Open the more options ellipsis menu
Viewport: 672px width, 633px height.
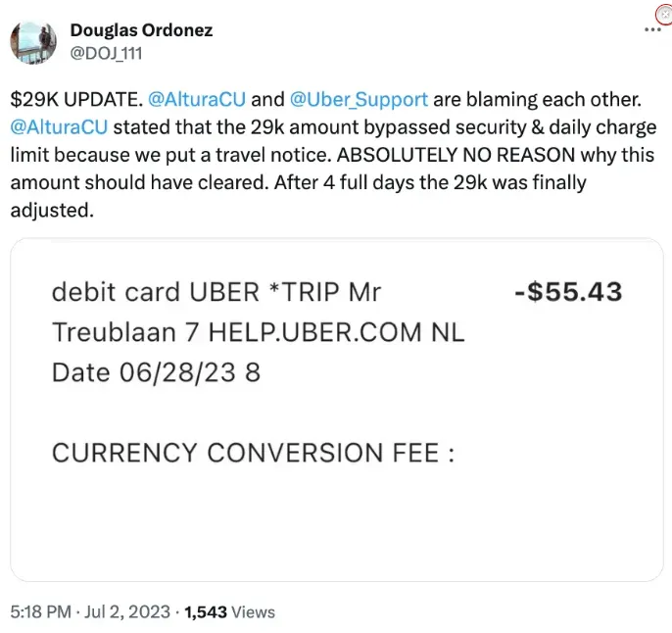pyautogui.click(x=650, y=30)
